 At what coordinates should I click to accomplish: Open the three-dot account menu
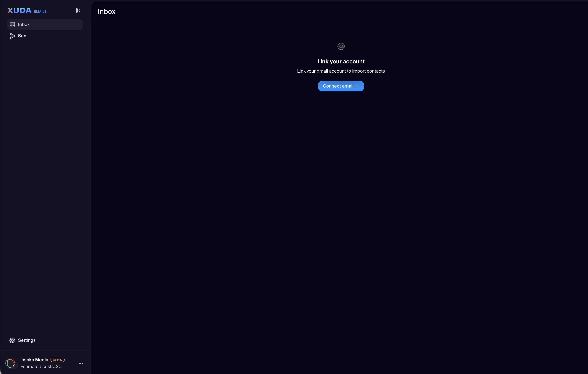(81, 363)
